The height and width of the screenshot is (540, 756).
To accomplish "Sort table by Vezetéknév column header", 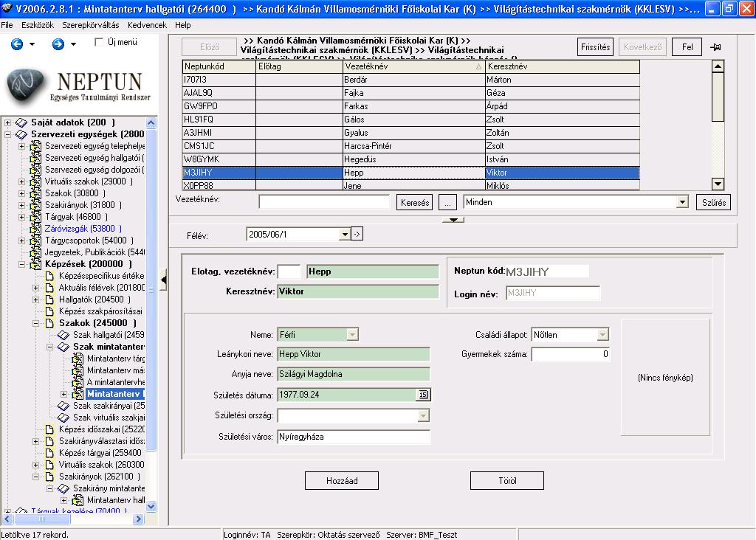I will click(413, 66).
